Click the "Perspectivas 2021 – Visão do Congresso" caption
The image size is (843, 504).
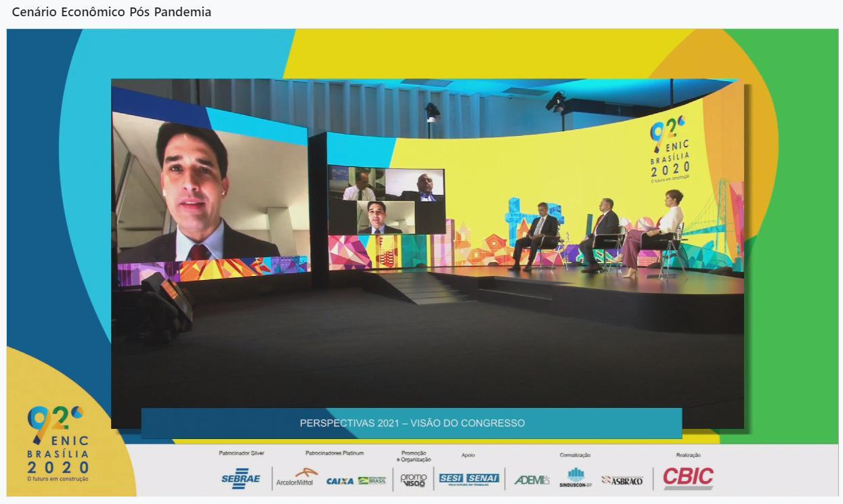[412, 423]
